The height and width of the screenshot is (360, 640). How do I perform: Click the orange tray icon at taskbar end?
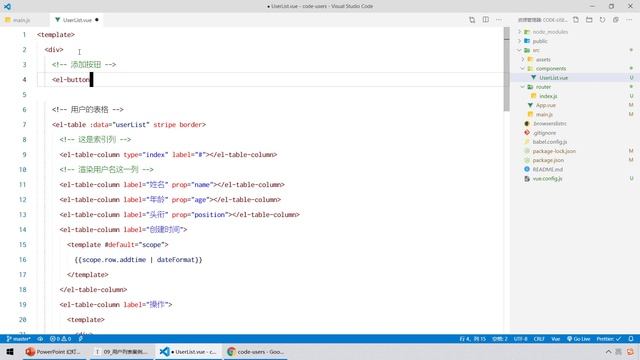pos(631,351)
